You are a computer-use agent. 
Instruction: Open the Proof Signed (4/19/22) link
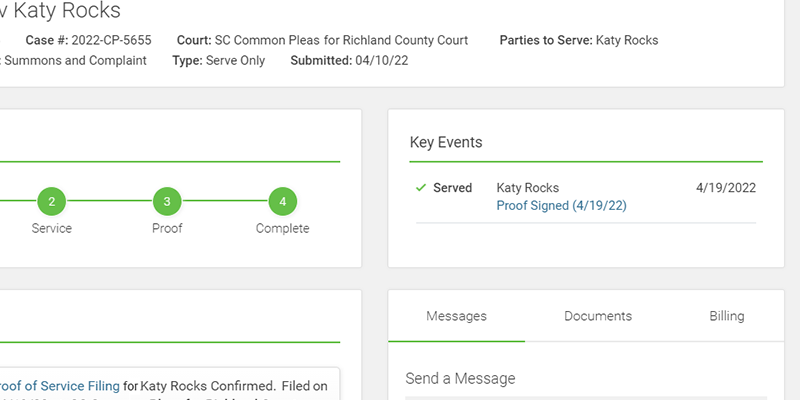561,205
